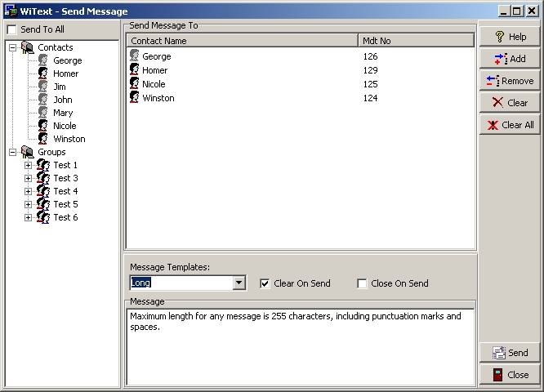Select Winston in the Contacts tree
Screen dimensions: 544x392
coord(69,139)
